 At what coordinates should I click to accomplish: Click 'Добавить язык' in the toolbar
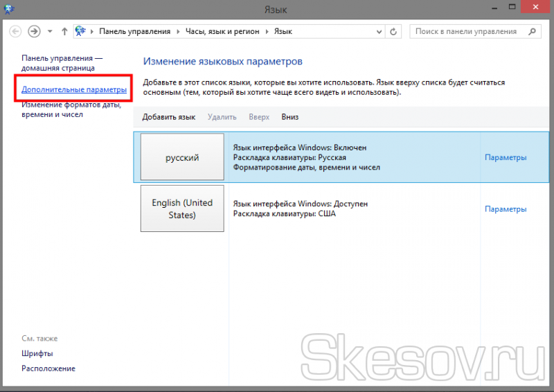tap(168, 117)
